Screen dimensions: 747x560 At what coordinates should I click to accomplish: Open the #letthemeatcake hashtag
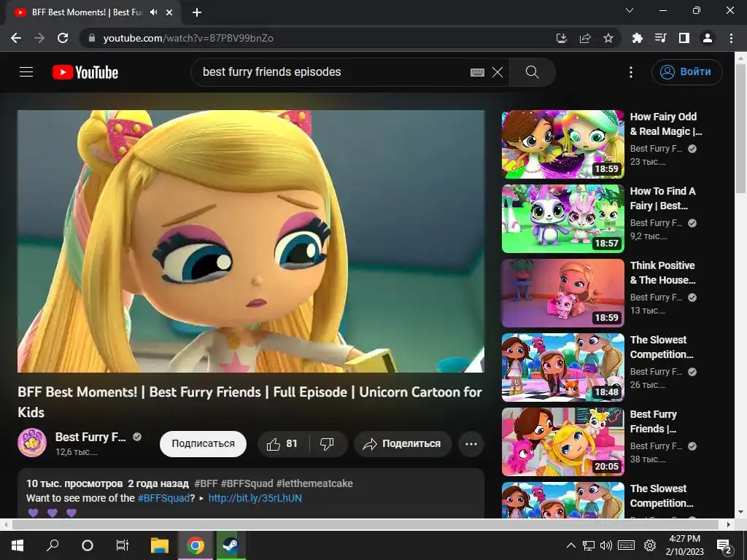pyautogui.click(x=314, y=484)
